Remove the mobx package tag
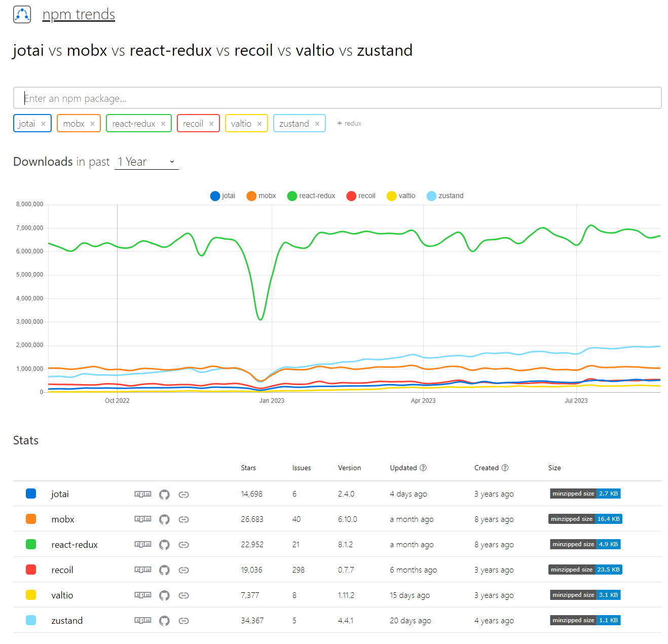Screen dimensions: 668x644 (x=92, y=124)
